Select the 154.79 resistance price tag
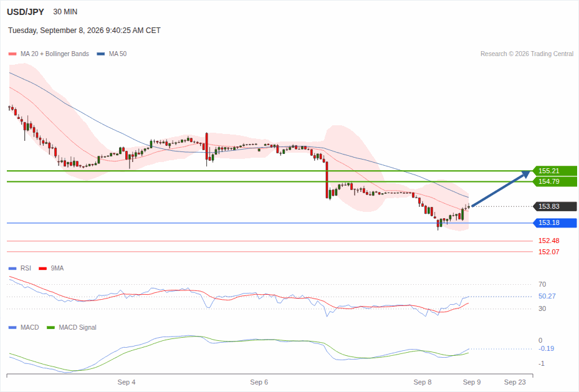This screenshot has width=579, height=392. [x=555, y=181]
